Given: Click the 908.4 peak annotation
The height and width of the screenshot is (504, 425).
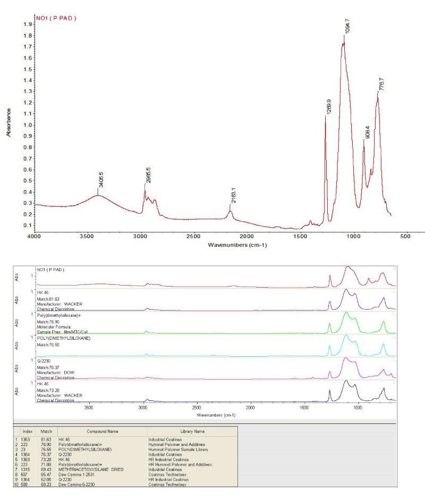Looking at the screenshot, I should point(368,133).
